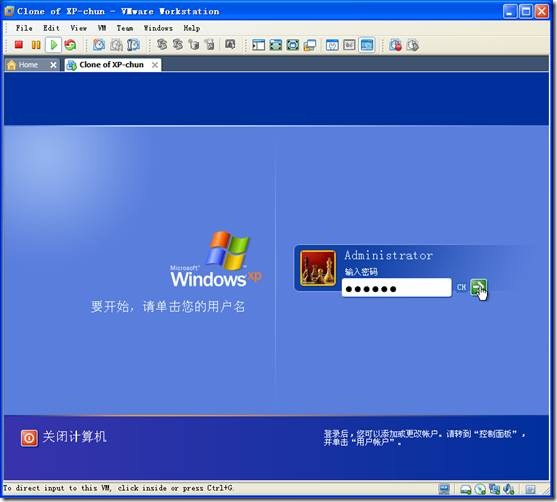The width and height of the screenshot is (557, 502).
Task: Close the Clone of XP-chun tab
Action: point(155,65)
